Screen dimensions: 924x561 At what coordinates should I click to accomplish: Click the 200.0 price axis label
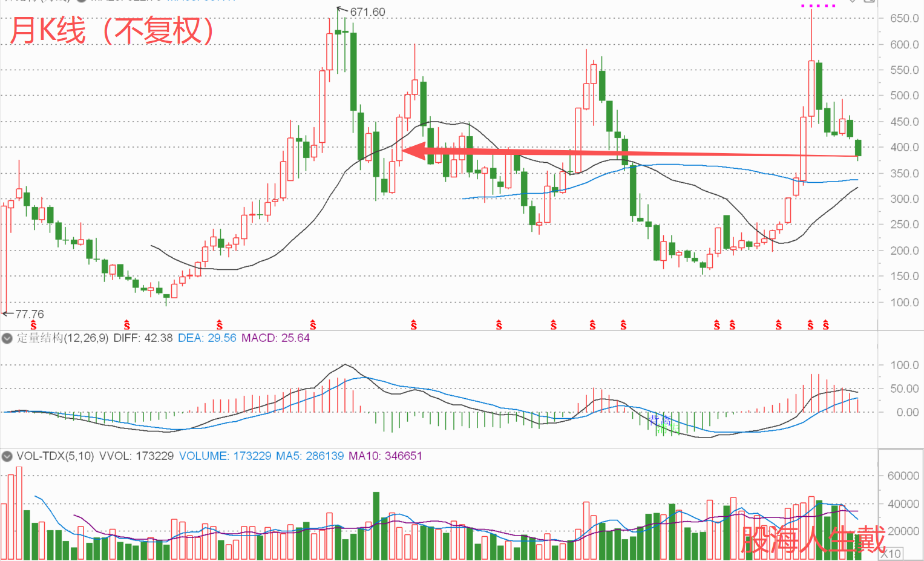(x=904, y=251)
